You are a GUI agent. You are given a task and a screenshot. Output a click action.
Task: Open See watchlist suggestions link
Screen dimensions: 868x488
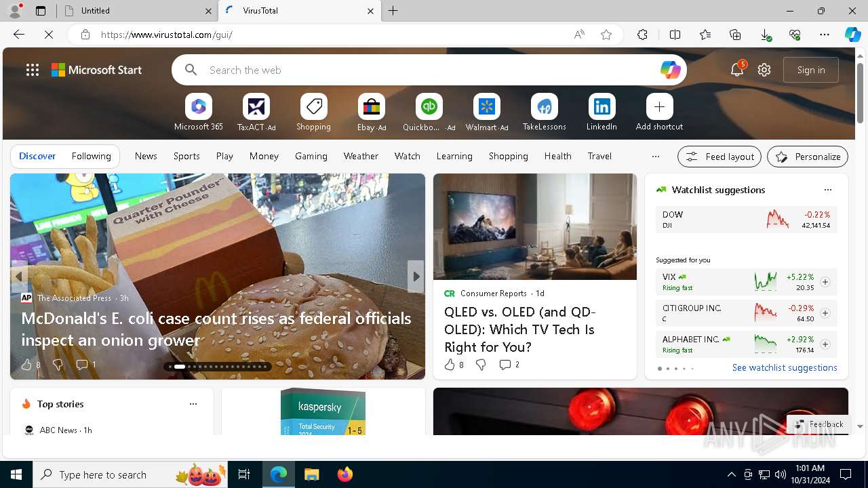(785, 367)
